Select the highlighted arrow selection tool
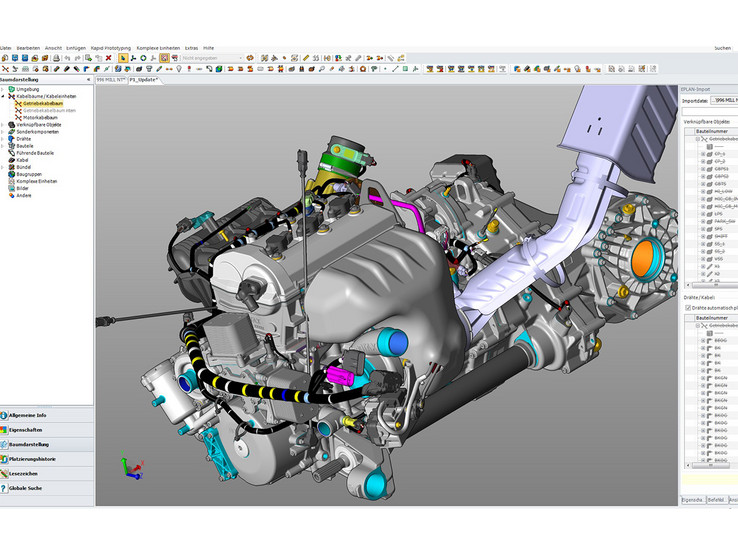 (x=122, y=58)
